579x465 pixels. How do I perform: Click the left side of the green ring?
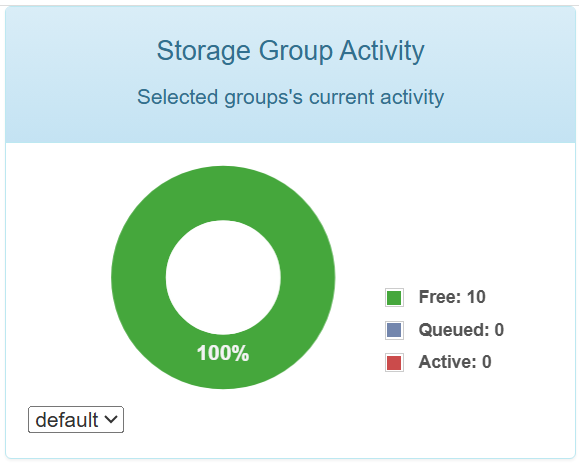(138, 277)
